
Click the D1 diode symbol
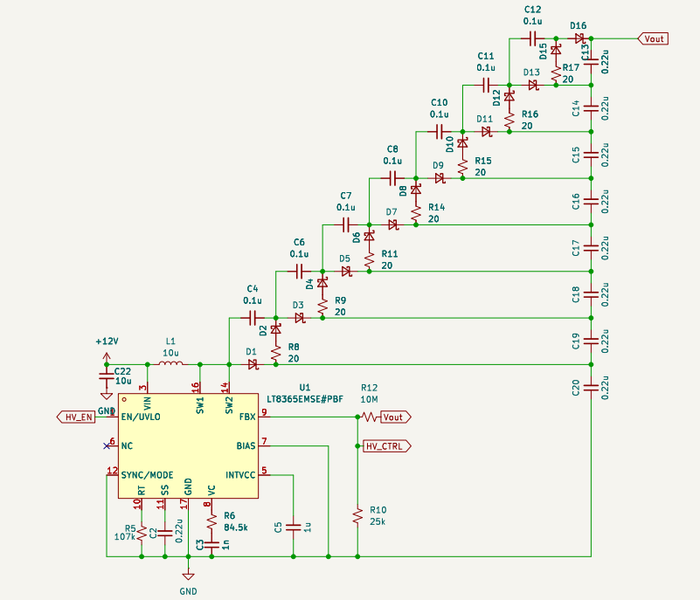click(x=253, y=364)
